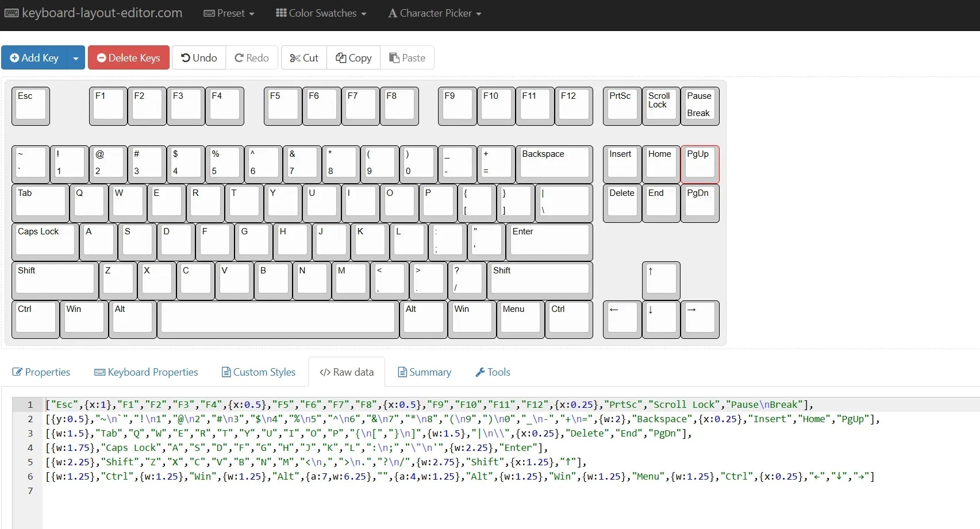980x529 pixels.
Task: Click the Delete Keys button
Action: 129,57
